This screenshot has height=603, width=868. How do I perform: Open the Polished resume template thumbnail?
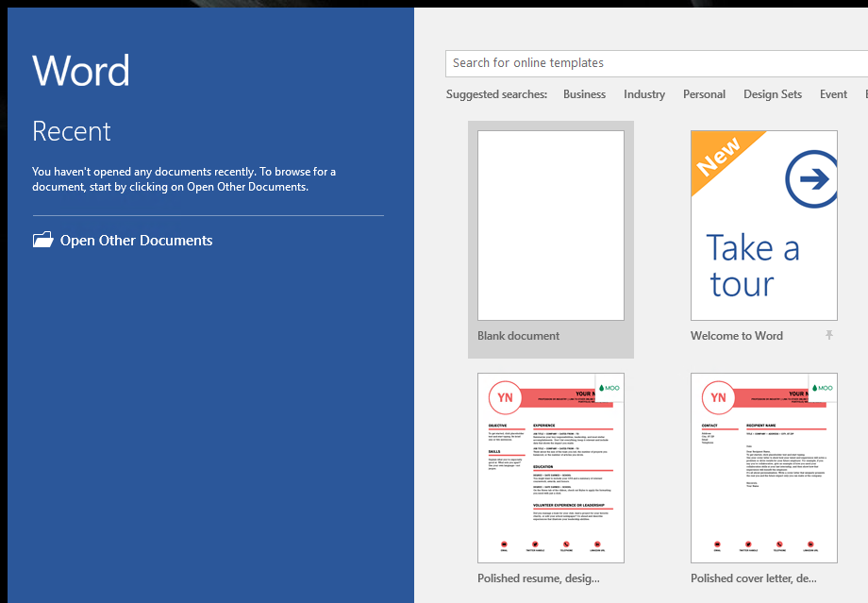click(551, 468)
